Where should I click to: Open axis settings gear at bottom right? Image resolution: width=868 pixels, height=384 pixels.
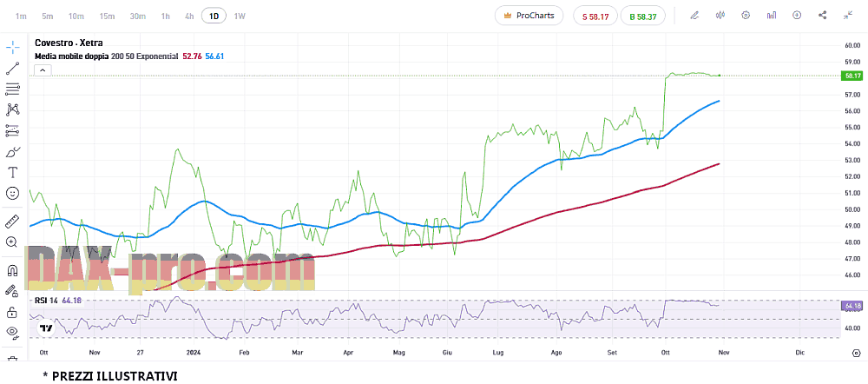click(x=857, y=353)
